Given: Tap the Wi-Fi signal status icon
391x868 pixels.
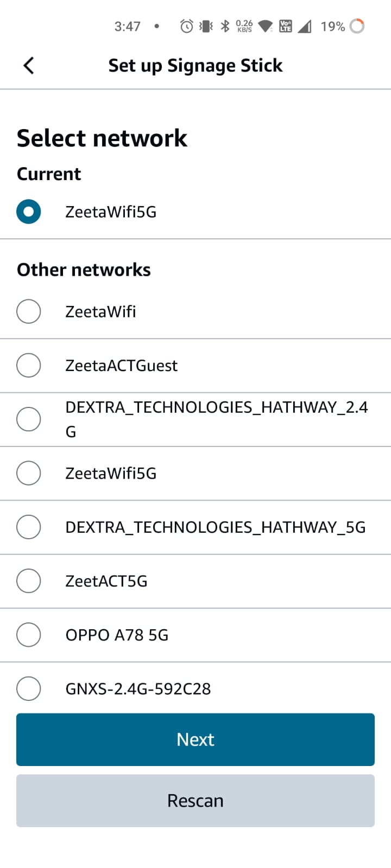Looking at the screenshot, I should click(x=266, y=26).
